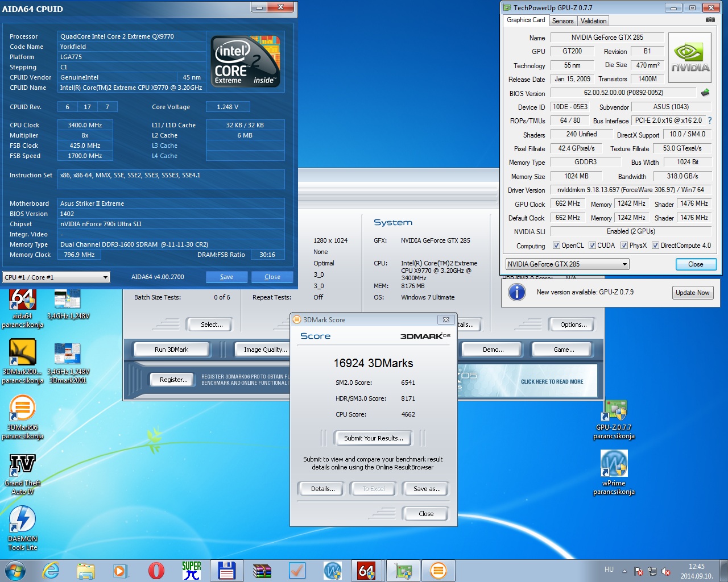Click the GPU-Z screenshot camera icon

(710, 20)
